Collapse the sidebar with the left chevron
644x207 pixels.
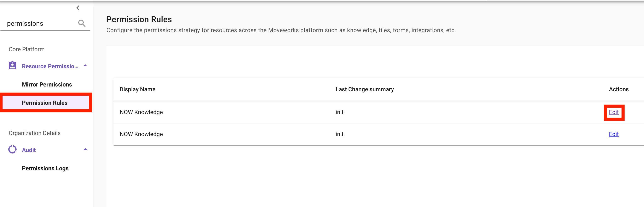(x=78, y=8)
